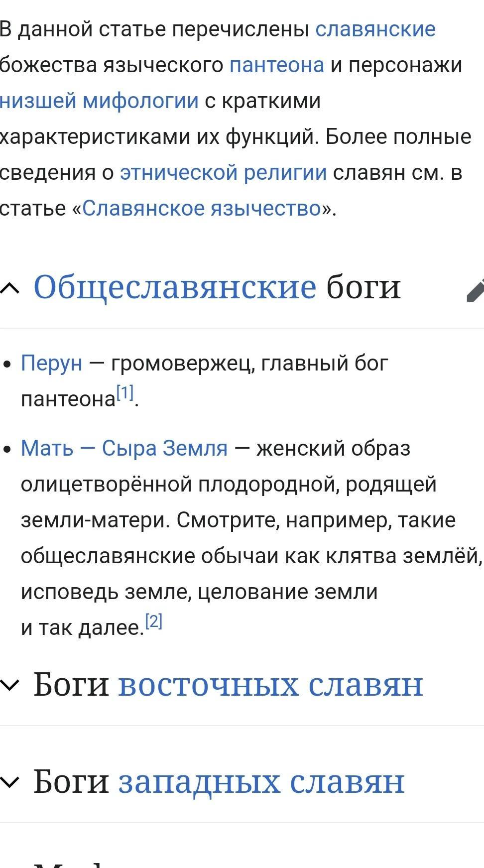The width and height of the screenshot is (484, 868).
Task: Click the западных славян heading link
Action: click(x=261, y=782)
